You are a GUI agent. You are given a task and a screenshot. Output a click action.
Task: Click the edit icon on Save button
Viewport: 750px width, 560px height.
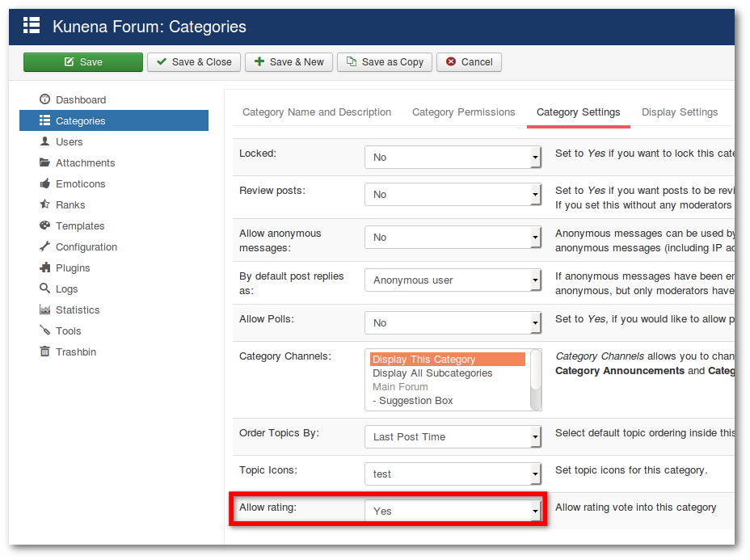pyautogui.click(x=70, y=61)
